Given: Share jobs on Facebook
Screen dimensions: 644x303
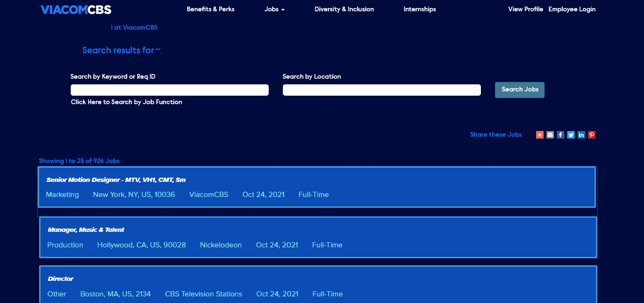Looking at the screenshot, I should [561, 135].
